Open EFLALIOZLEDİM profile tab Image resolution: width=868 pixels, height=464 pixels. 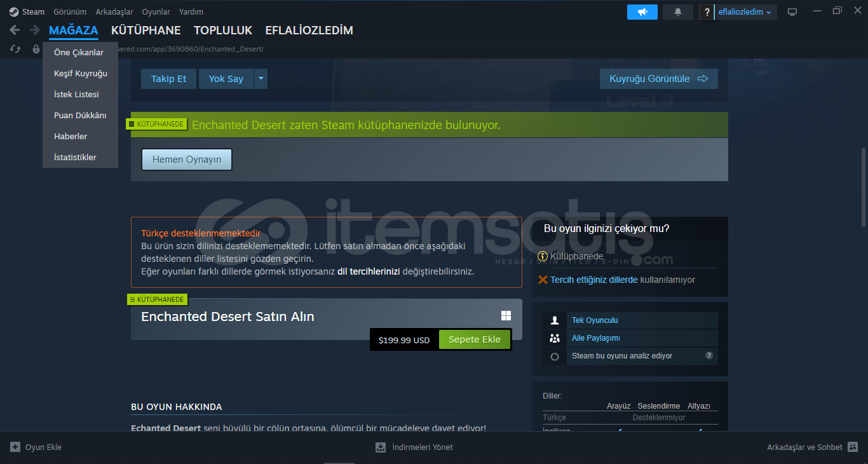point(309,31)
